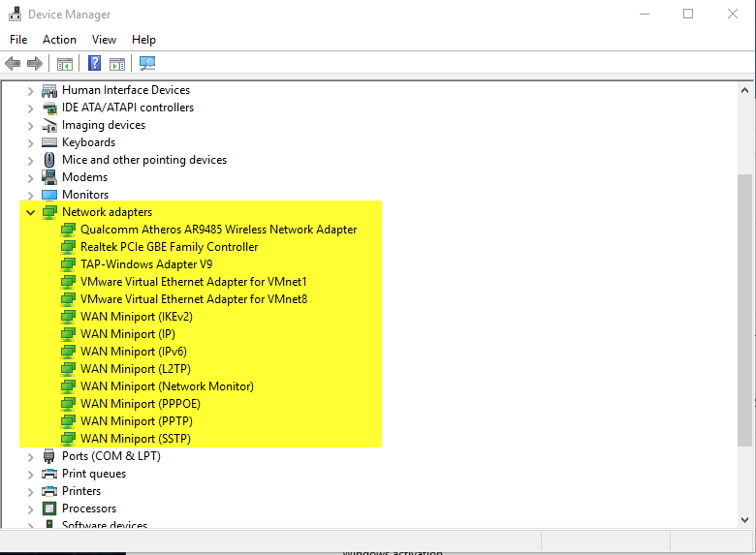Screen dimensions: 756x555
Task: Click the Monitors category icon
Action: pos(49,195)
